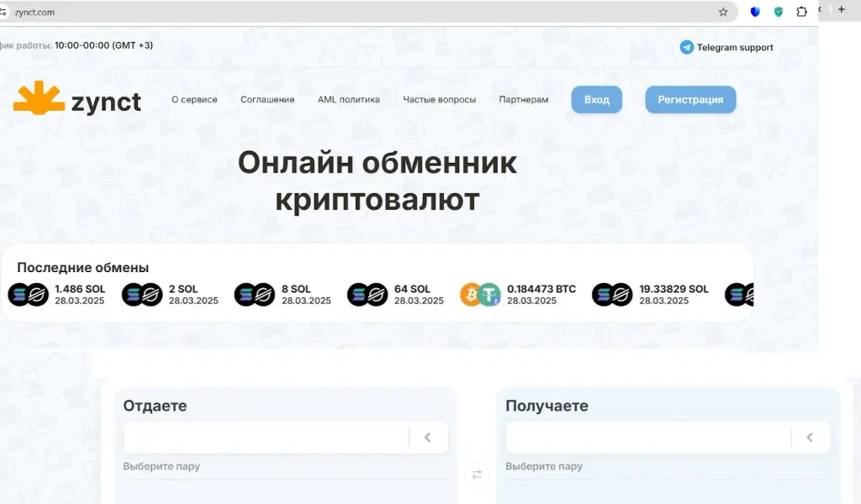Open the Партнерам page
Screen dimensions: 861x504
(x=524, y=100)
